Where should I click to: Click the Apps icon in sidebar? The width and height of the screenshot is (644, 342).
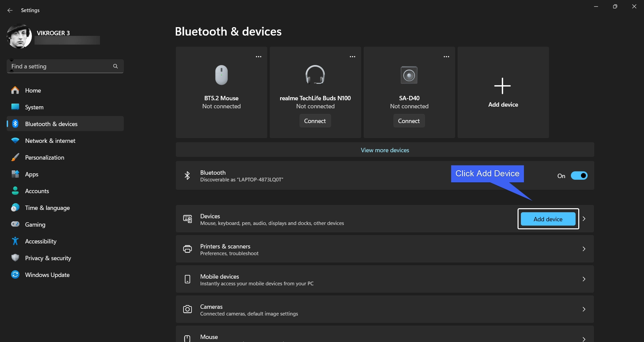tap(15, 174)
